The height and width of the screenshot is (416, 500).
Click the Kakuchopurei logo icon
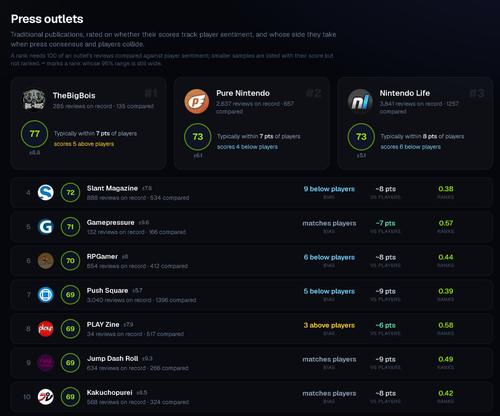[x=46, y=397]
